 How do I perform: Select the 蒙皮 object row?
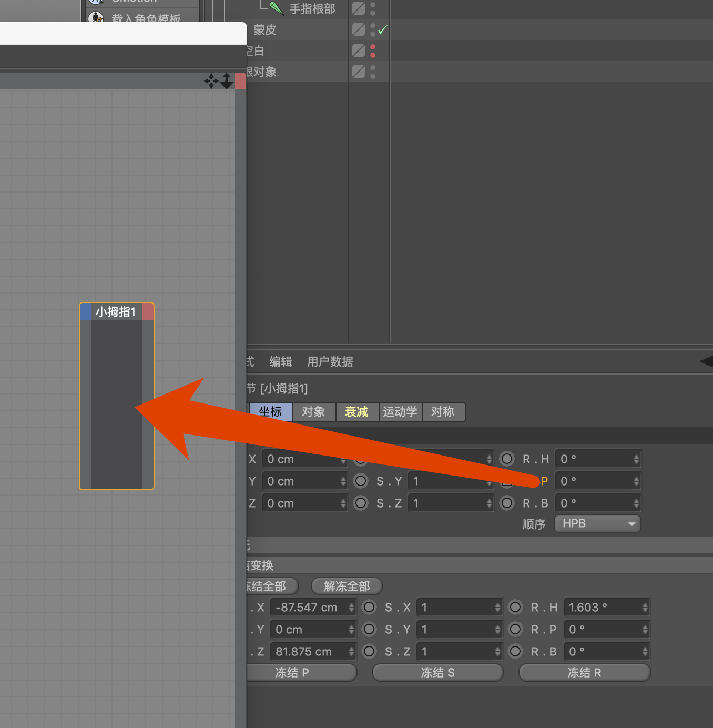click(265, 30)
